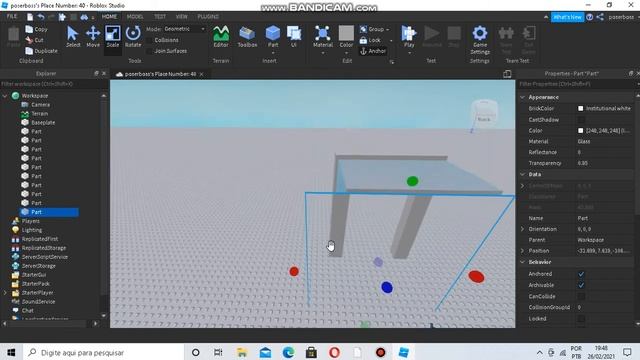Expand the Position property
640x360 pixels.
pyautogui.click(x=522, y=251)
